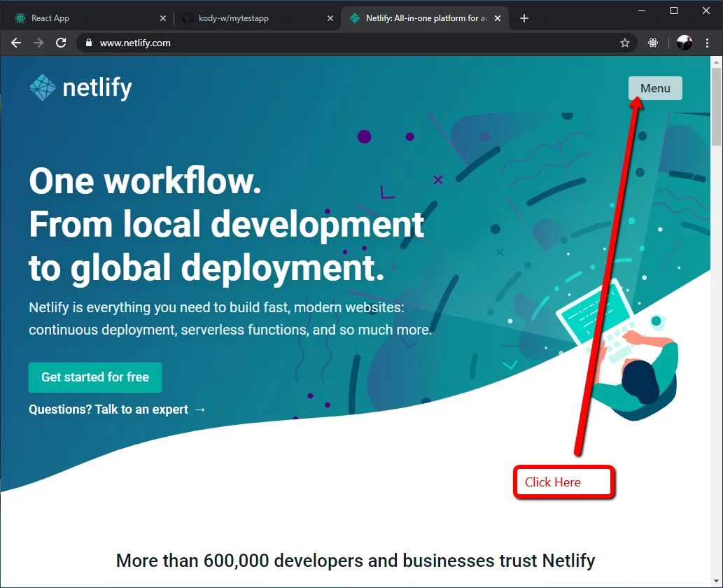The height and width of the screenshot is (588, 723).
Task: Click the Netlify logo
Action: pos(80,87)
